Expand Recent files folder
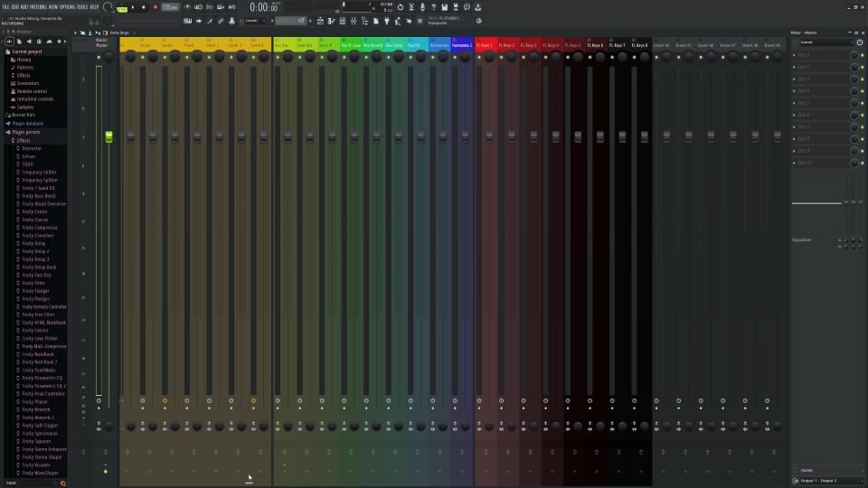 click(24, 115)
